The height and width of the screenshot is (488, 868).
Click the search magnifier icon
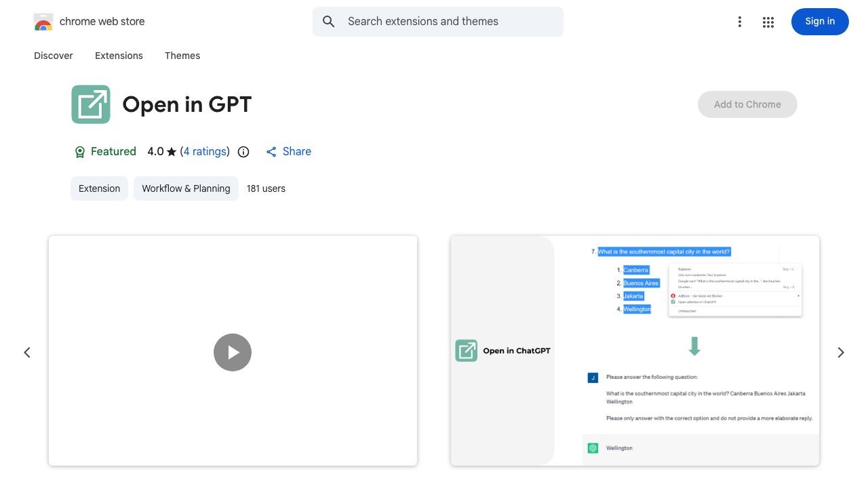click(x=329, y=22)
